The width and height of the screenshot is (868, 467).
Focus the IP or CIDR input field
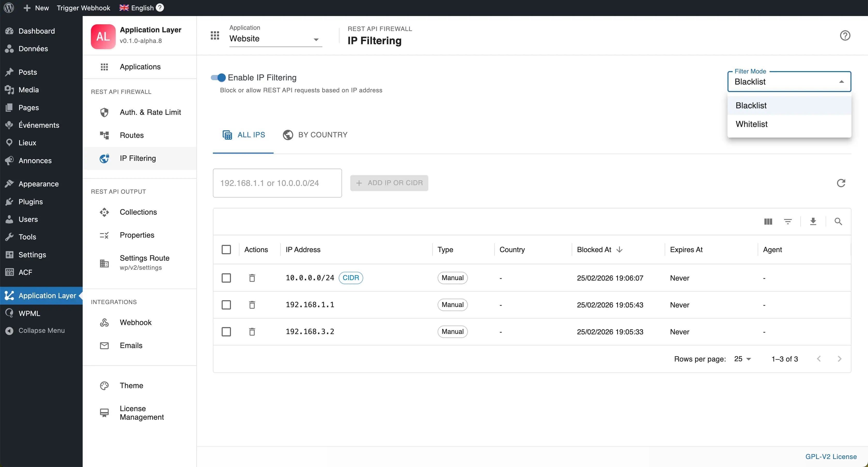tap(277, 183)
